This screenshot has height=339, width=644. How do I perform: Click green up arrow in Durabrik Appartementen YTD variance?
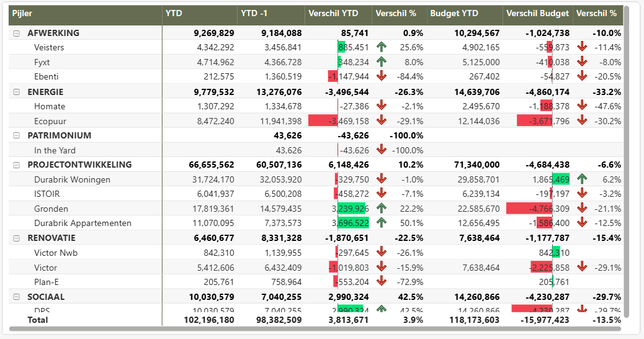[x=381, y=223]
